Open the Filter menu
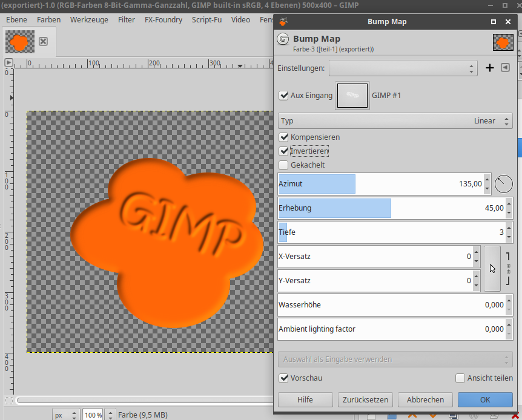The height and width of the screenshot is (420, 522). point(127,19)
